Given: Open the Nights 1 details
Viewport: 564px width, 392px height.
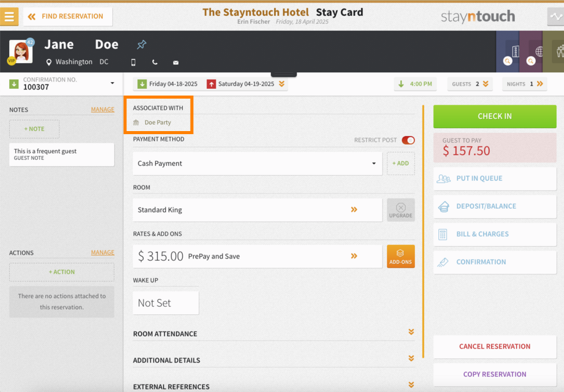Looking at the screenshot, I should click(524, 84).
